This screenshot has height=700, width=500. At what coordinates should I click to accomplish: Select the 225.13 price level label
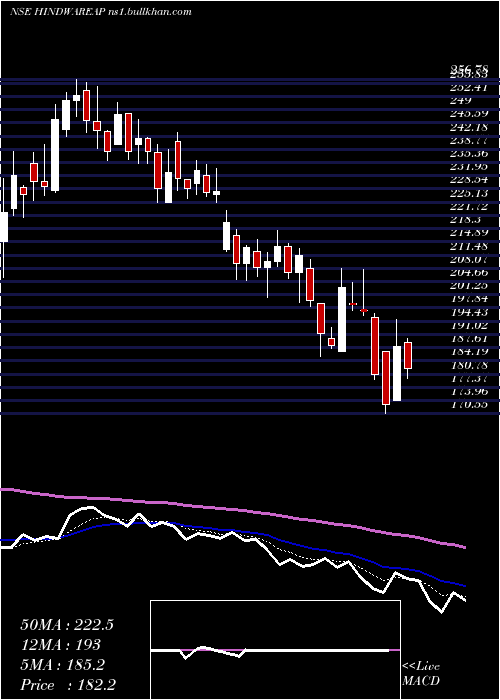pyautogui.click(x=468, y=193)
